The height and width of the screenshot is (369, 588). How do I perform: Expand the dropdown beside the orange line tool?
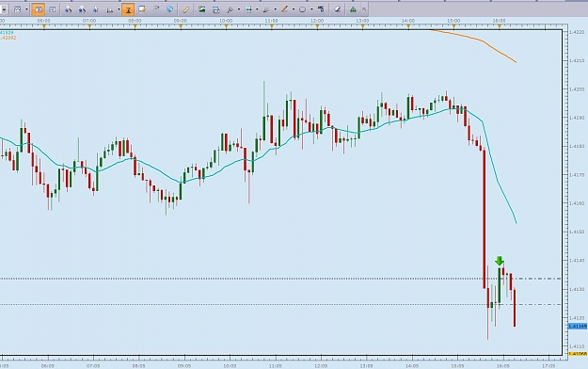coord(294,9)
